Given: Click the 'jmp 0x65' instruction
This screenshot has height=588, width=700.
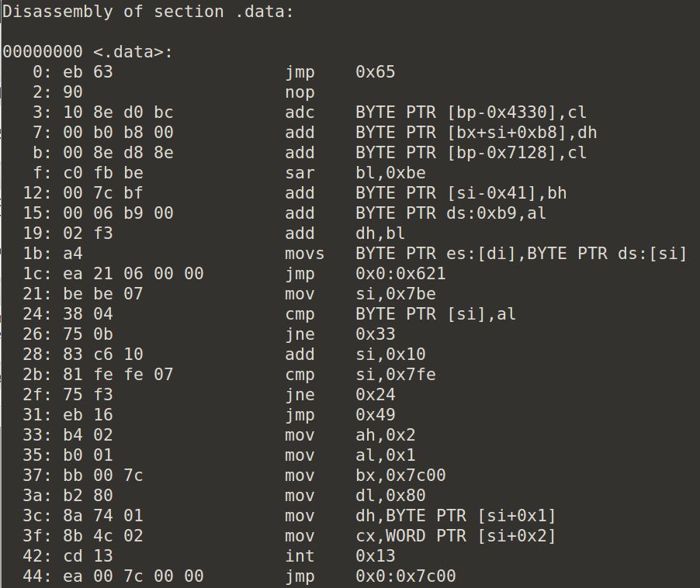Looking at the screenshot, I should (340, 72).
